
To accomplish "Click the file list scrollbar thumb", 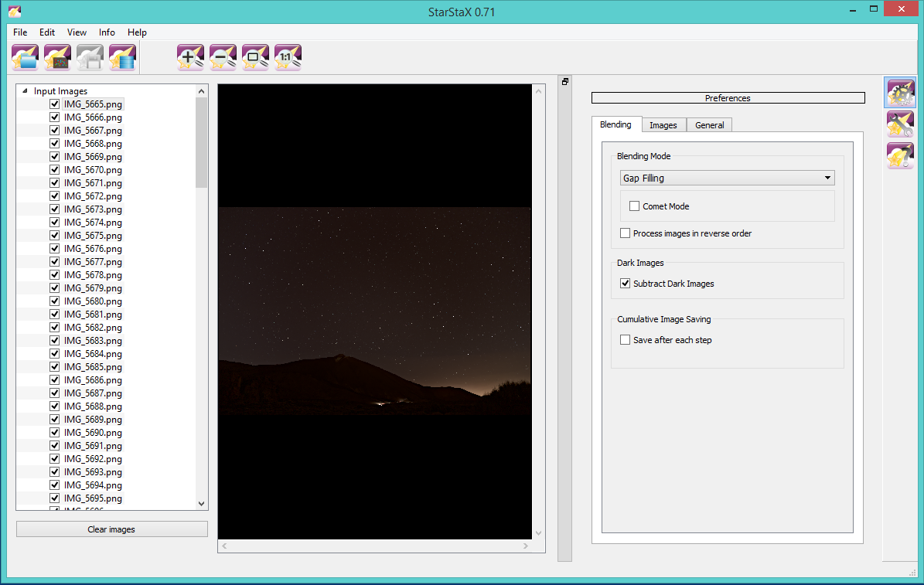I will click(202, 142).
